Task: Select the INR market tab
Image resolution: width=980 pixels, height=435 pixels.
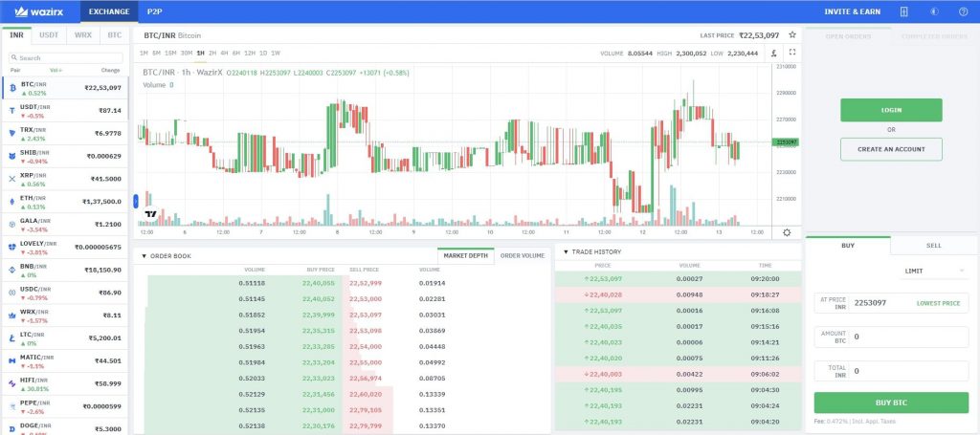Action: pyautogui.click(x=17, y=35)
